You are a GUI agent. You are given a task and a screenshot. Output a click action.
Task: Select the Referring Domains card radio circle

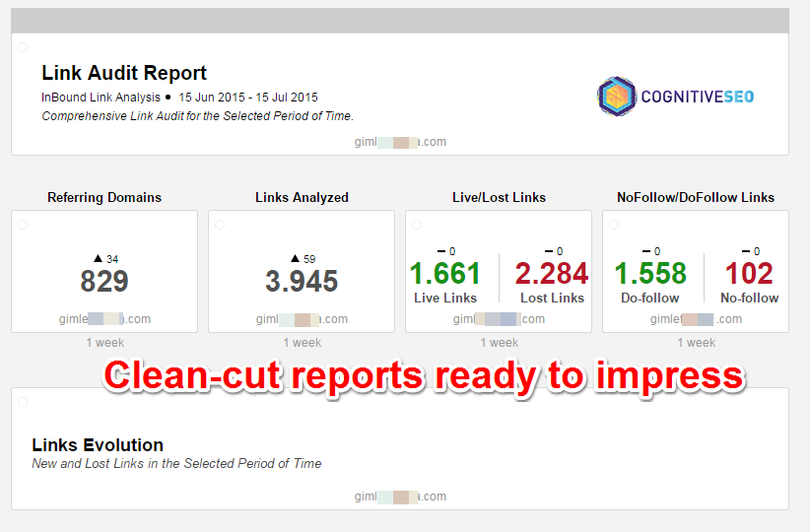coord(23,225)
